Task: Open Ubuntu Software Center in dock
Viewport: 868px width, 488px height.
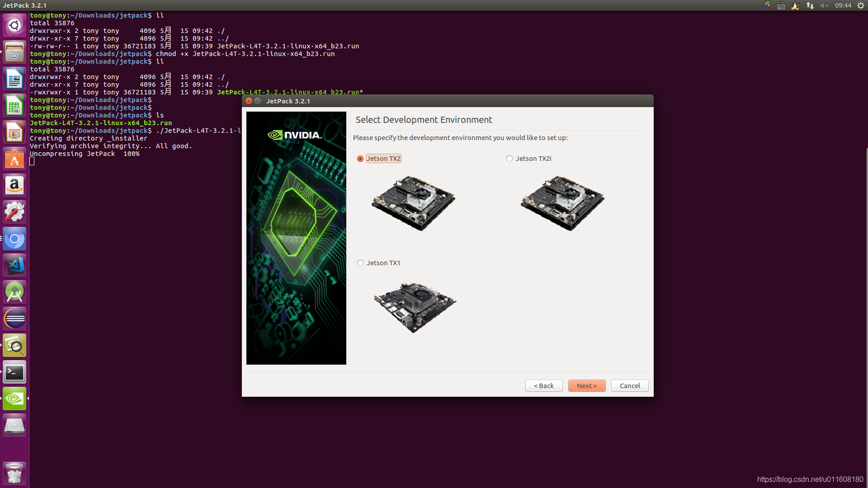Action: [14, 159]
